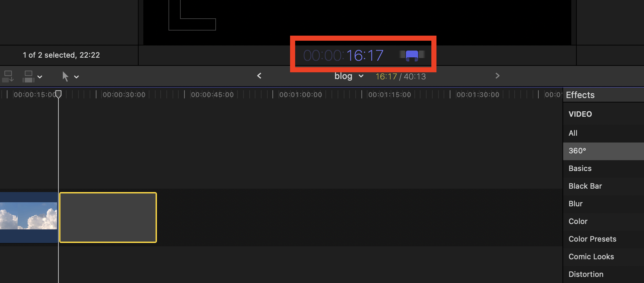Screen dimensions: 644x283
Task: Click the connect clip to storyline icon
Action: pyautogui.click(x=8, y=76)
